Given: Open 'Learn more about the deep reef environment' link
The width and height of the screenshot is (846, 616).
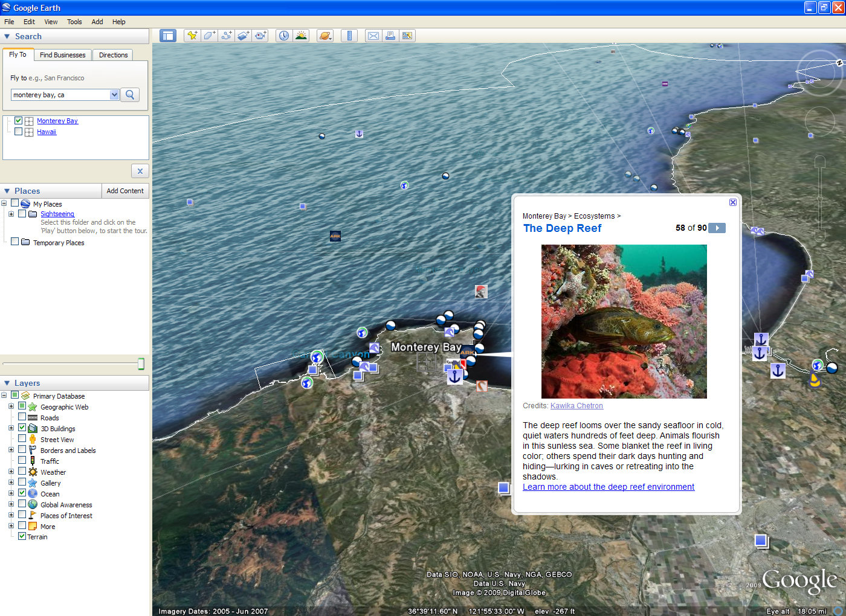Looking at the screenshot, I should [608, 487].
